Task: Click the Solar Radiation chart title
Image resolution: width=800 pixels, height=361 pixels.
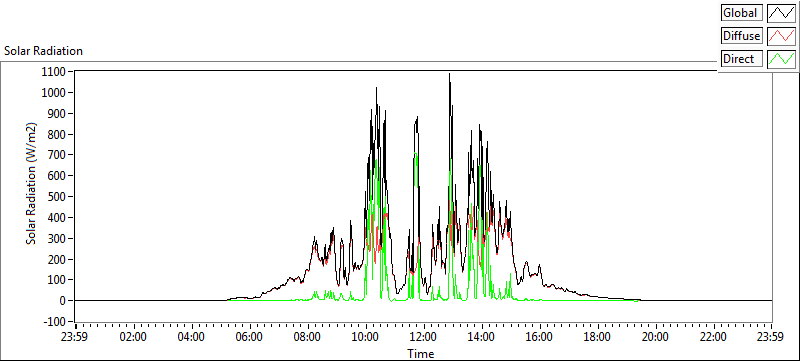Action: click(x=43, y=51)
